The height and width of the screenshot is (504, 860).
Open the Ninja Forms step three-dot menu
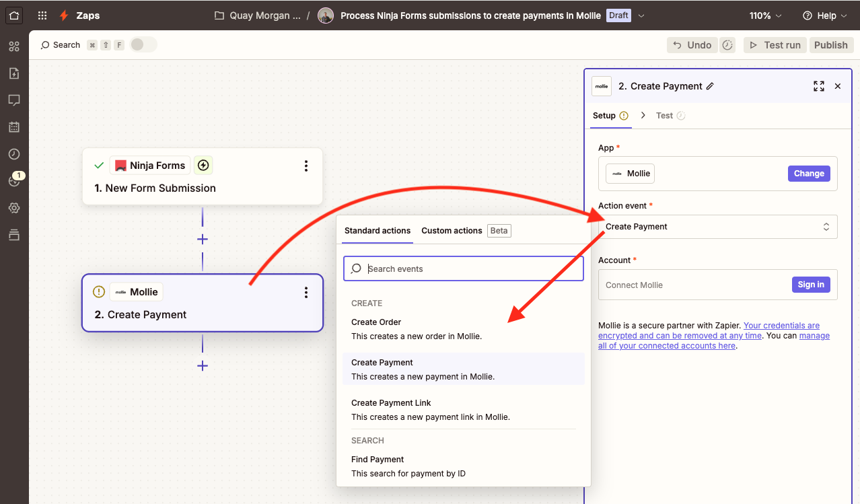tap(306, 166)
